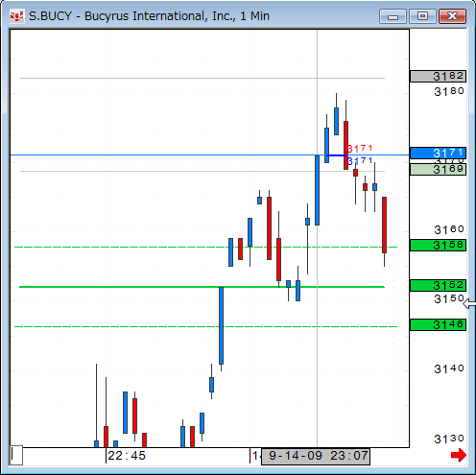The width and height of the screenshot is (476, 475).
Task: Click the 9-14-09 23:07 cursor time label
Action: 316,456
